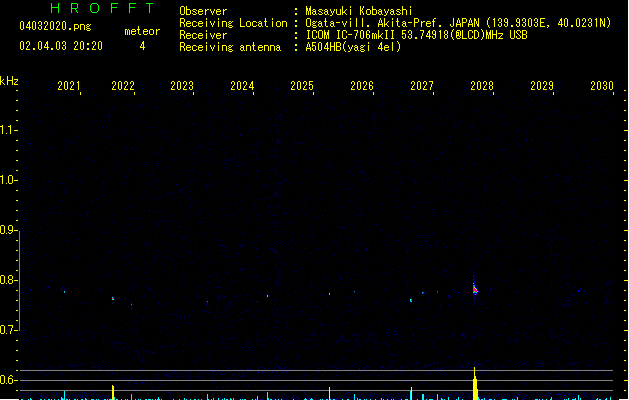The image size is (629, 400).
Task: Click time axis label 2028
Action: 482,86
